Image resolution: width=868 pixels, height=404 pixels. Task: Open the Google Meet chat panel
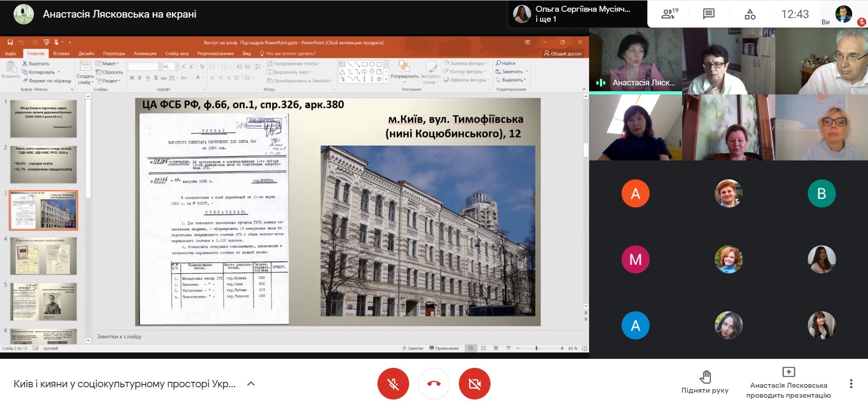pyautogui.click(x=708, y=14)
